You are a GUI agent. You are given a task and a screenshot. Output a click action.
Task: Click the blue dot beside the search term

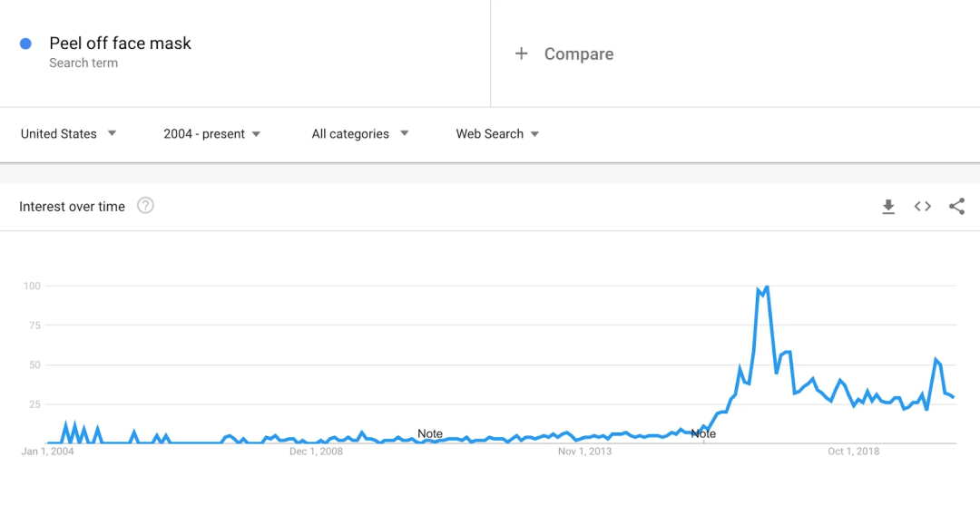25,44
